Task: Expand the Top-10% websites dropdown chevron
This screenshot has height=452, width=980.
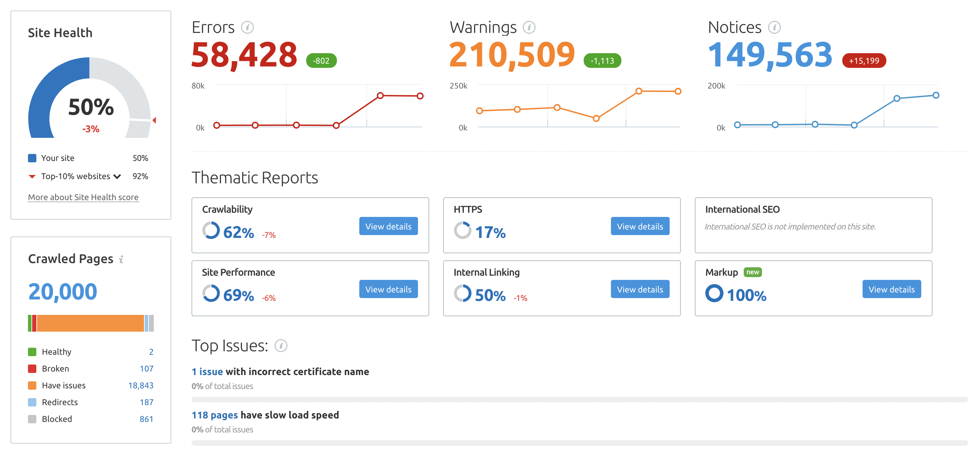Action: pyautogui.click(x=117, y=176)
